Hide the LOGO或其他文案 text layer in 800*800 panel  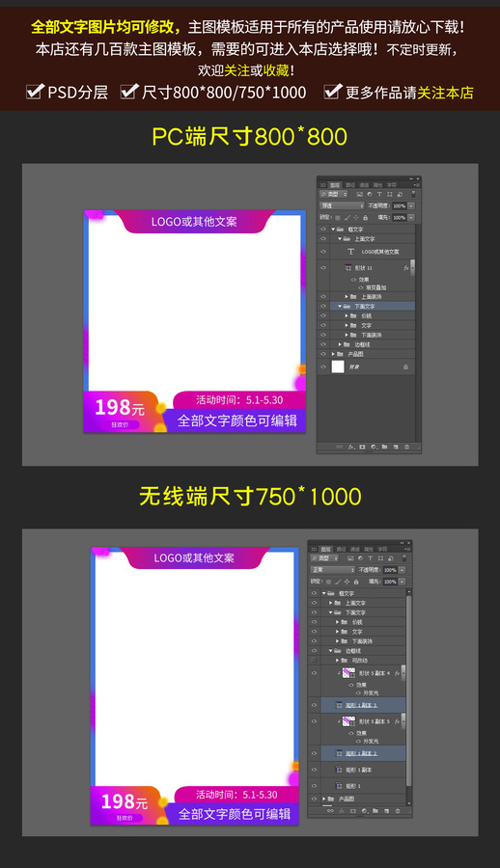(323, 252)
